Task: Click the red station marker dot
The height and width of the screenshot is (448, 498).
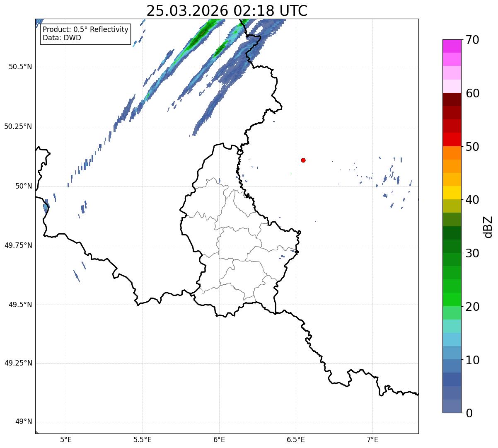Action: [x=303, y=160]
